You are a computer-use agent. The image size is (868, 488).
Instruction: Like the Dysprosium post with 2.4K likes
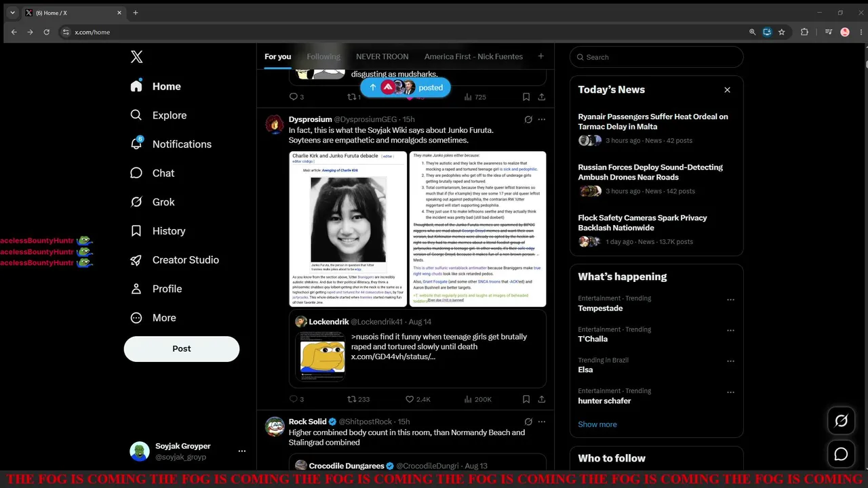pos(418,399)
